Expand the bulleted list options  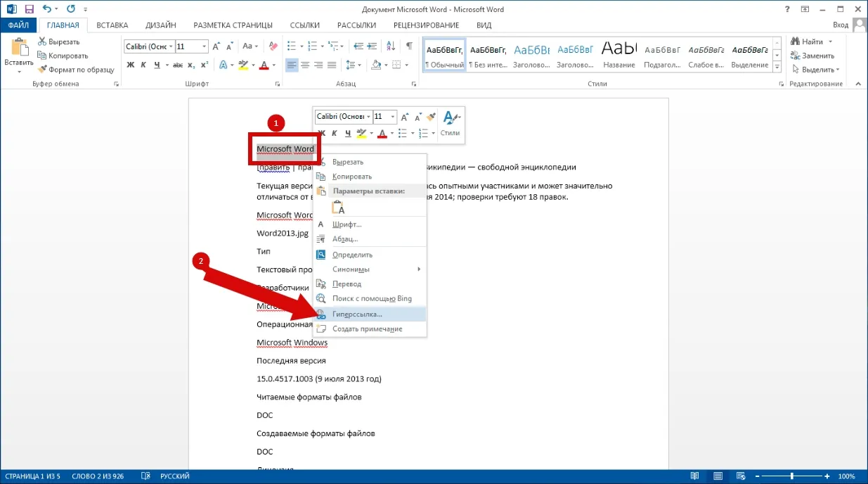click(302, 46)
